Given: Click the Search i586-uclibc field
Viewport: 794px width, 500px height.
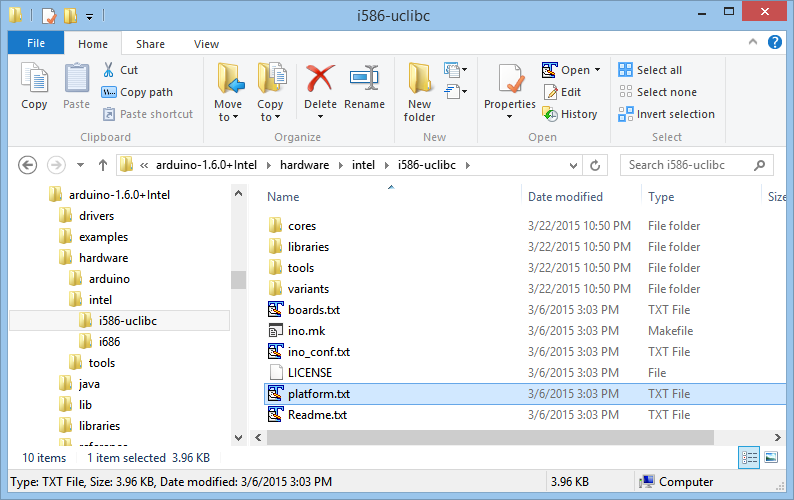Looking at the screenshot, I should click(x=696, y=165).
